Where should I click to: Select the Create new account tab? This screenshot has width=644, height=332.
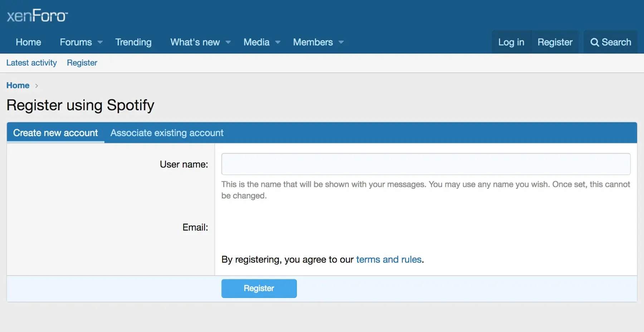point(55,133)
